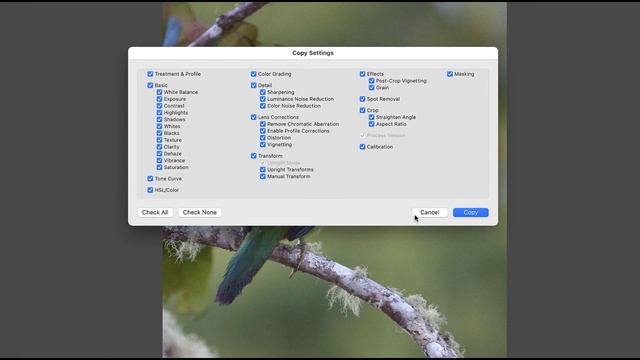The width and height of the screenshot is (640, 360).
Task: Toggle the Basic group checkbox
Action: click(x=150, y=85)
